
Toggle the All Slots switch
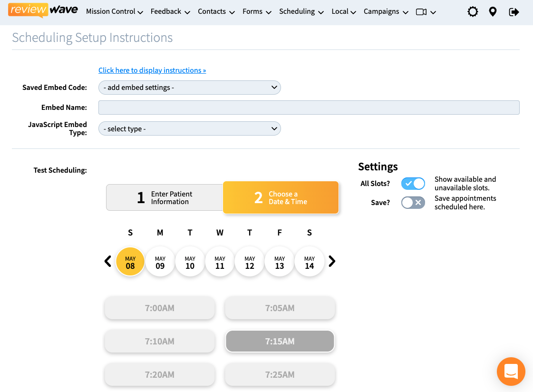[413, 184]
